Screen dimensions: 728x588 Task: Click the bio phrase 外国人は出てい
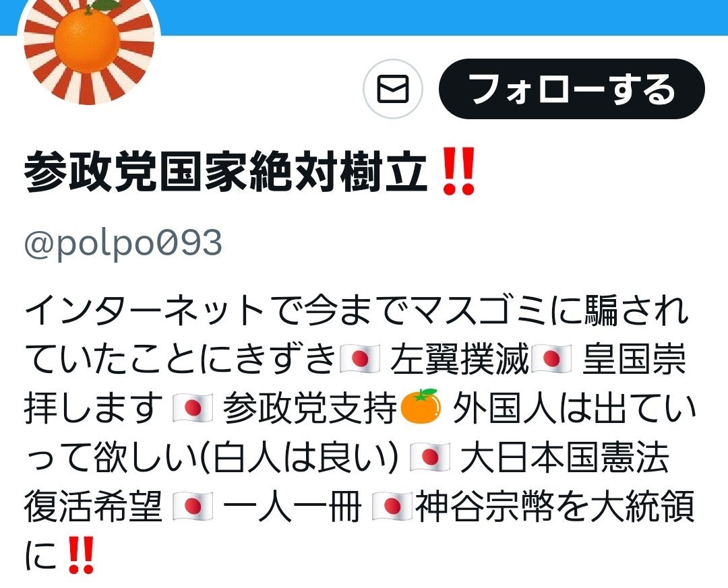tap(575, 408)
